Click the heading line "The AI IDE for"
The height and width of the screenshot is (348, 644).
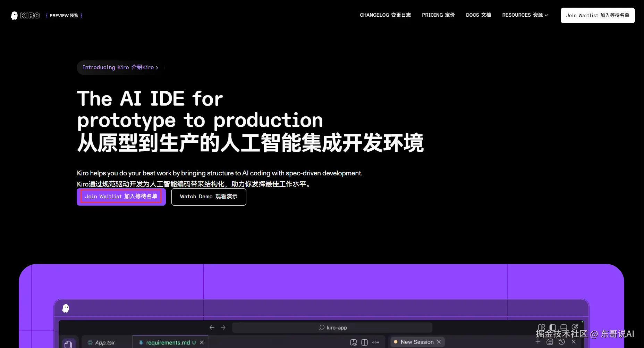pyautogui.click(x=150, y=99)
